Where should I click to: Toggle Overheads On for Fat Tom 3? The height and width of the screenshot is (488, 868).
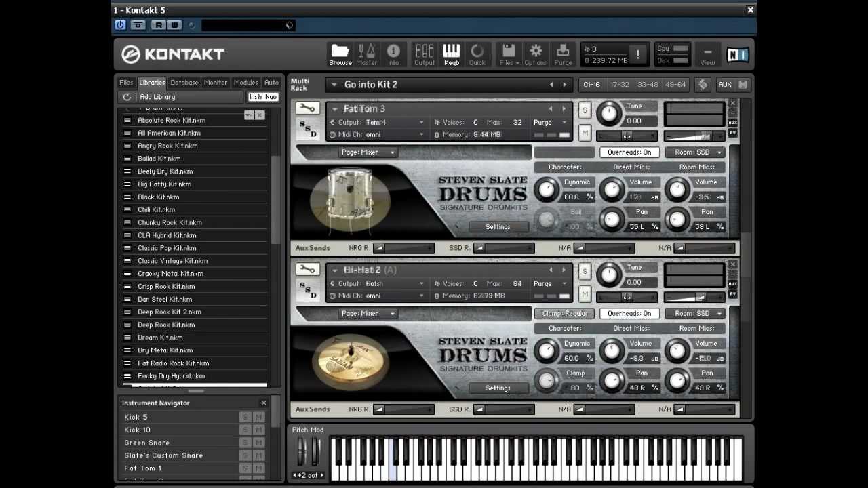click(629, 152)
